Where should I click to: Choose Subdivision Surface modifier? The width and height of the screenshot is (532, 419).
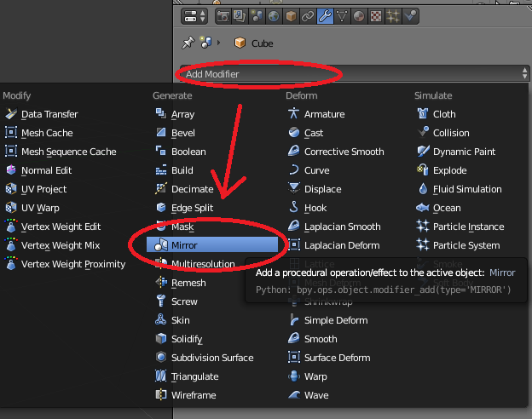click(205, 358)
